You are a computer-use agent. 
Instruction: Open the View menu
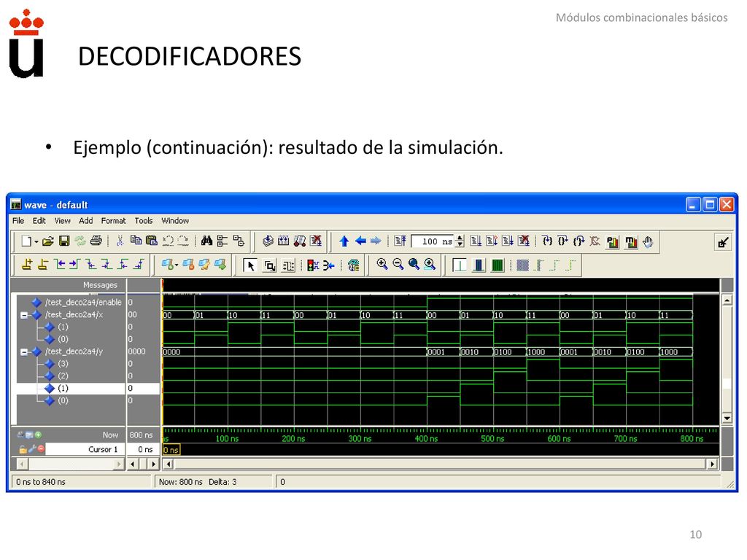[62, 220]
